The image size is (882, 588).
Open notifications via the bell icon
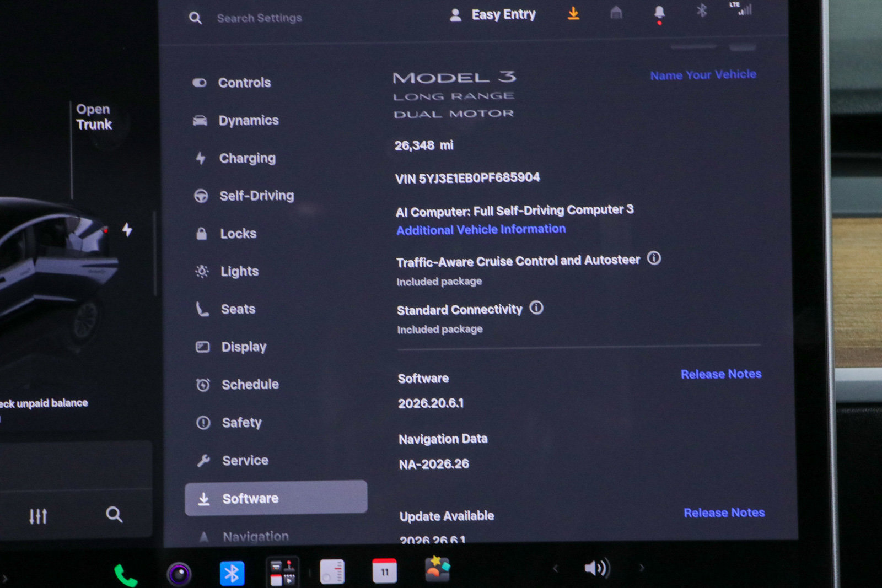pos(659,14)
